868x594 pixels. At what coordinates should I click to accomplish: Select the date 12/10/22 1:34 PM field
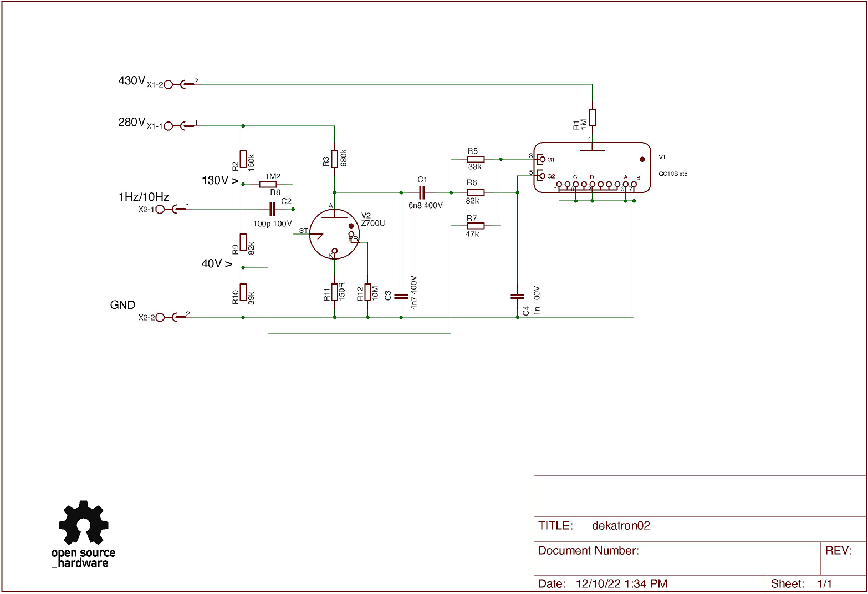(621, 583)
